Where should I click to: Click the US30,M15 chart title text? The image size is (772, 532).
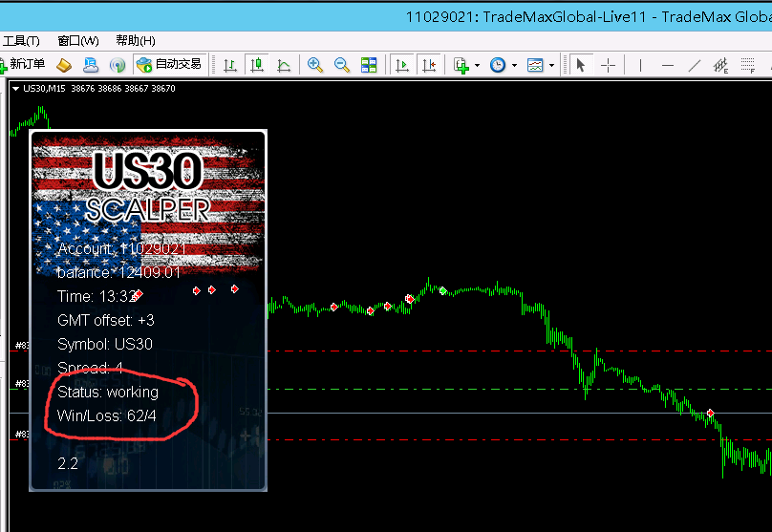44,89
